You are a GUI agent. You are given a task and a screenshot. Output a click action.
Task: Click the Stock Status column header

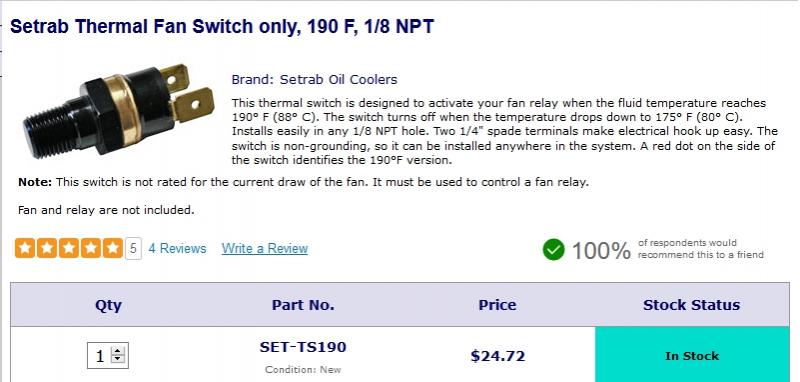point(692,305)
